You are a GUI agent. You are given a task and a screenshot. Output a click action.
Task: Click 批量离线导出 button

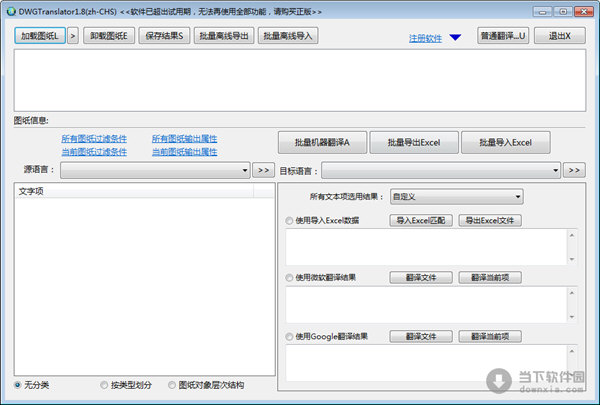point(225,36)
